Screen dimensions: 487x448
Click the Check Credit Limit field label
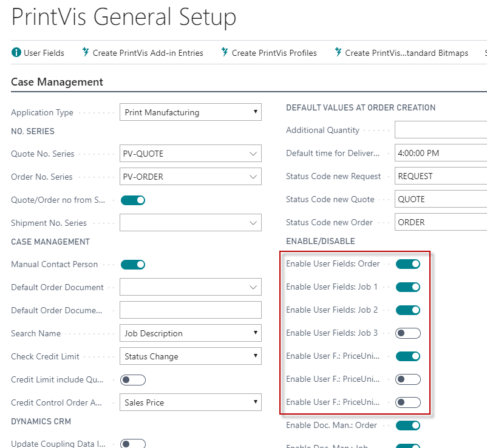(45, 356)
